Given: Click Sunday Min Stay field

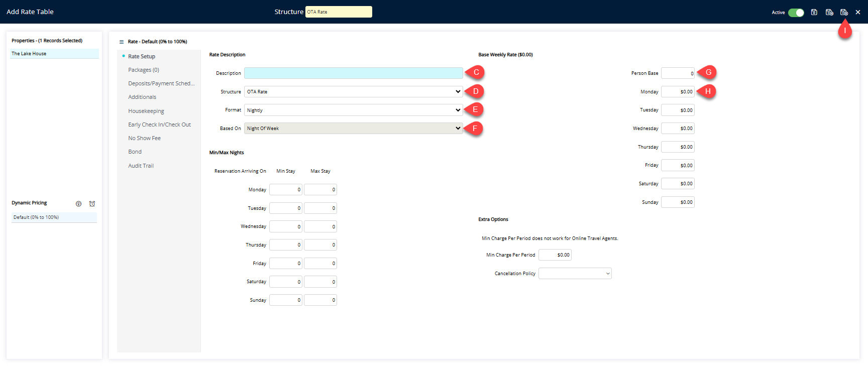Looking at the screenshot, I should tap(286, 300).
